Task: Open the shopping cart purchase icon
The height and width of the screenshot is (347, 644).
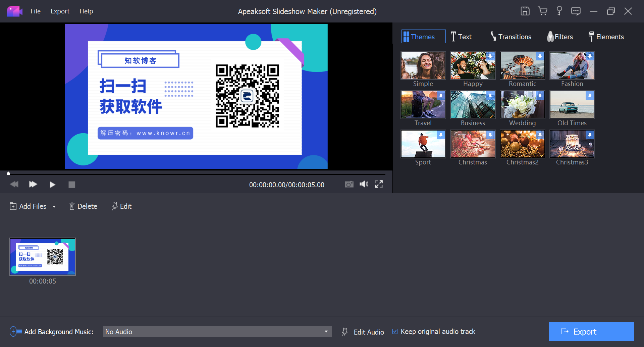Action: coord(542,11)
